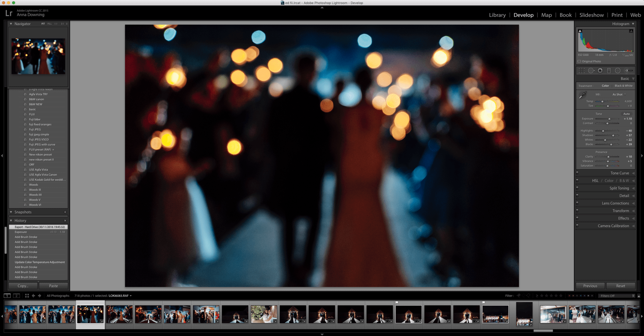Adjust the Temp slider handle
Viewport: 644px width, 336px height.
[602, 101]
